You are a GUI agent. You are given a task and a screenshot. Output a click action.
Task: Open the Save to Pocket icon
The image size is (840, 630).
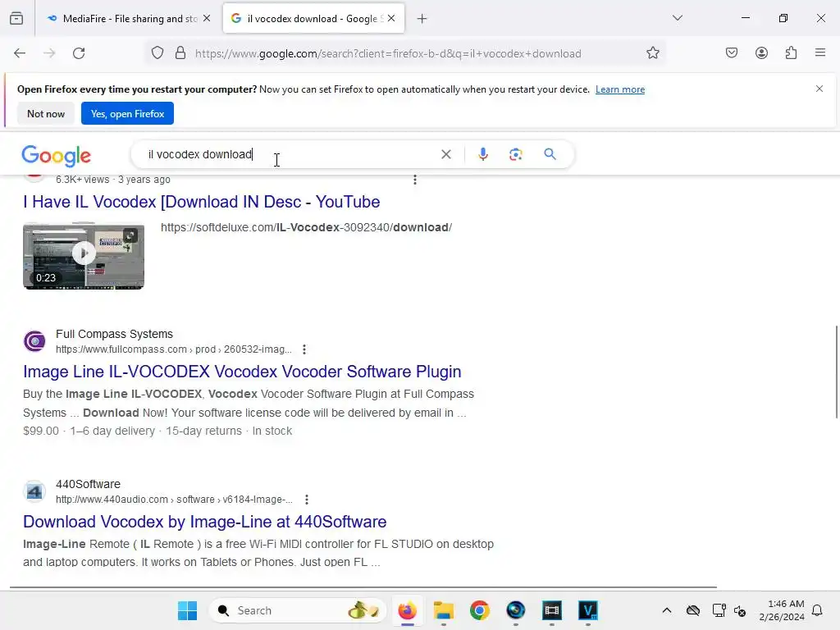tap(732, 52)
